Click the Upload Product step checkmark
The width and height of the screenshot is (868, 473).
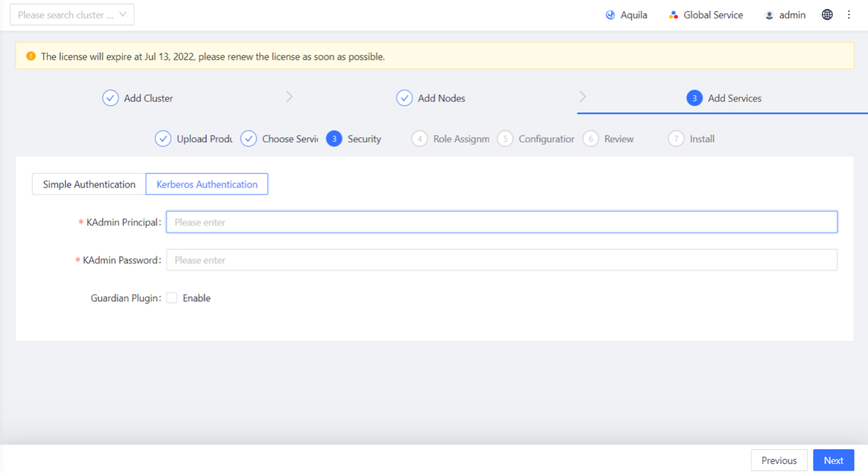tap(163, 139)
